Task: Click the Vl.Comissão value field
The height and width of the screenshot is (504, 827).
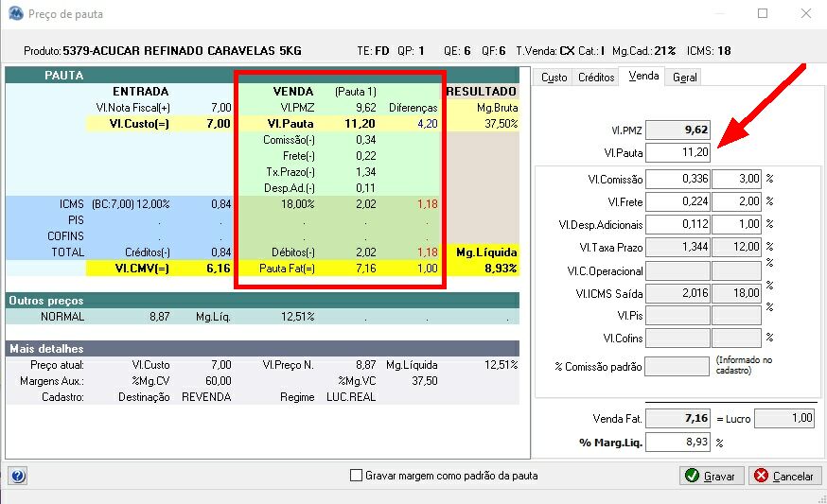Action: [677, 179]
